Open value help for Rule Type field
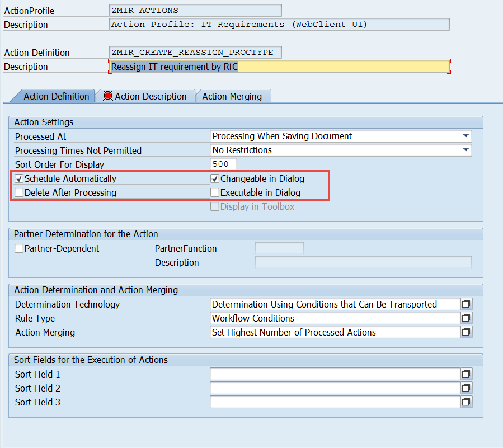 pyautogui.click(x=466, y=318)
